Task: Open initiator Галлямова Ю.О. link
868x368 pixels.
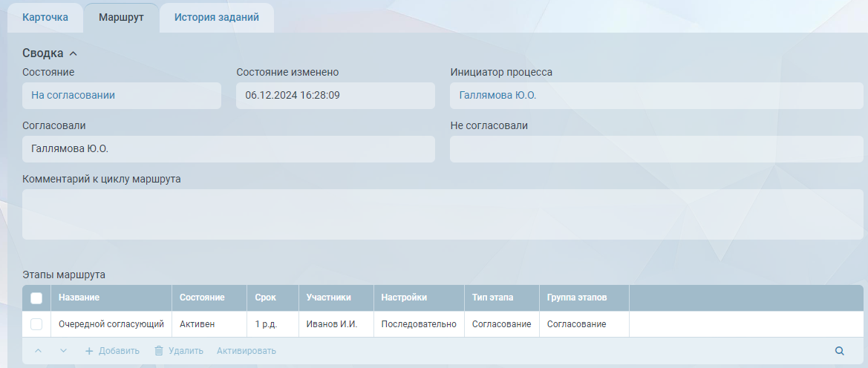Action: [497, 96]
